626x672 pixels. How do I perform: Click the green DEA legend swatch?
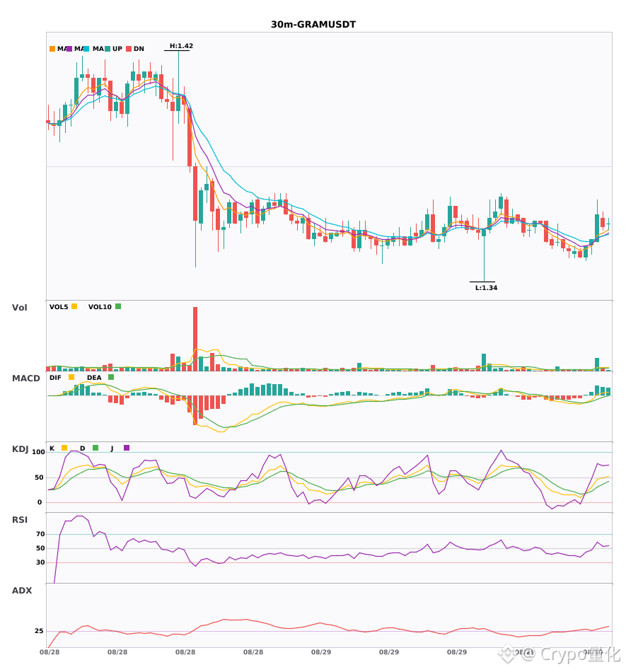[x=111, y=377]
